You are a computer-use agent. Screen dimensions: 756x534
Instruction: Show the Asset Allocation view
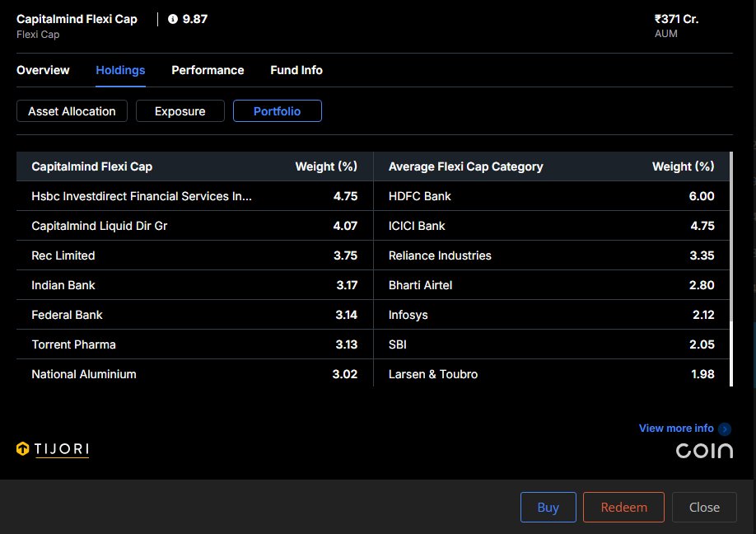click(x=72, y=111)
